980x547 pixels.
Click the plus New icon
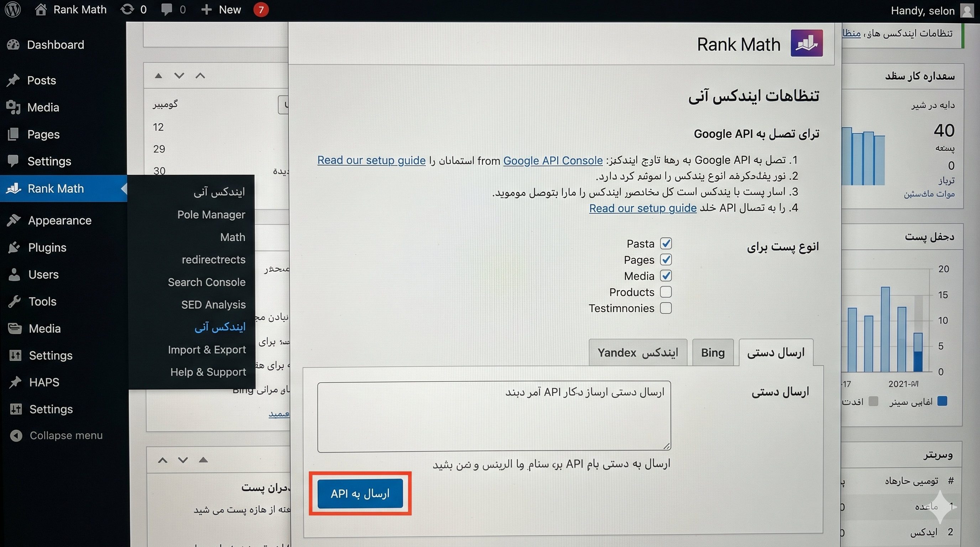pyautogui.click(x=206, y=10)
